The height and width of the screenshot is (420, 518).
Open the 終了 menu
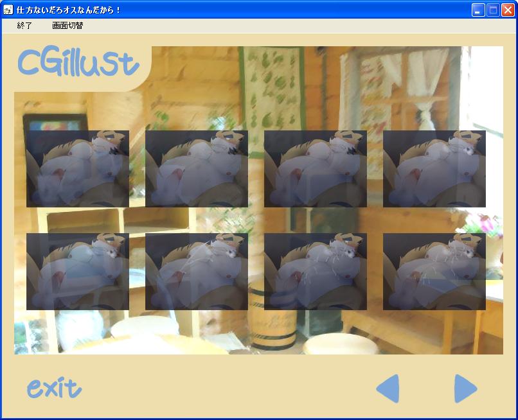[24, 26]
